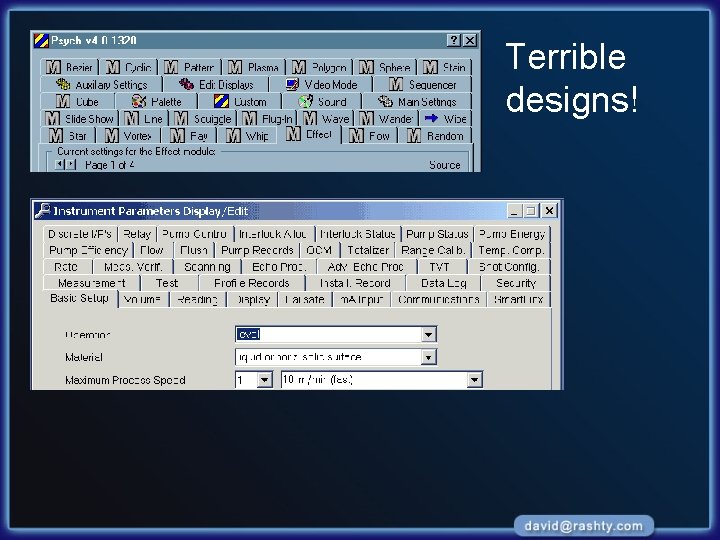Click the Sound tab icon
Image resolution: width=720 pixels, height=540 pixels.
305,101
